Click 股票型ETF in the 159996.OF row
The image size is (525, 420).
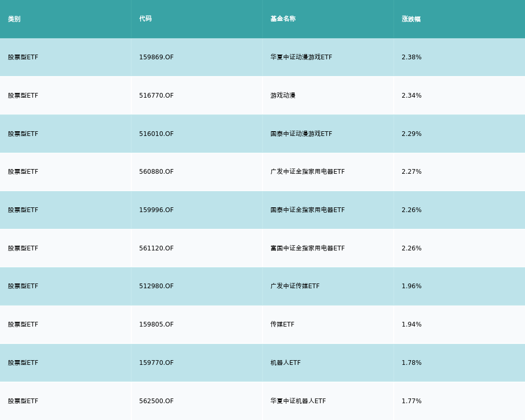(x=23, y=210)
